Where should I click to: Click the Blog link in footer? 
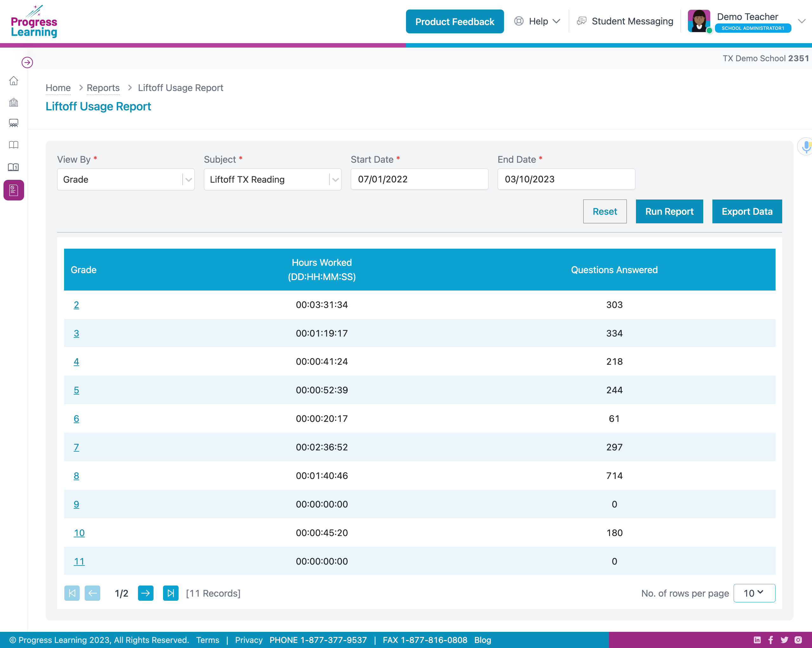[482, 640]
